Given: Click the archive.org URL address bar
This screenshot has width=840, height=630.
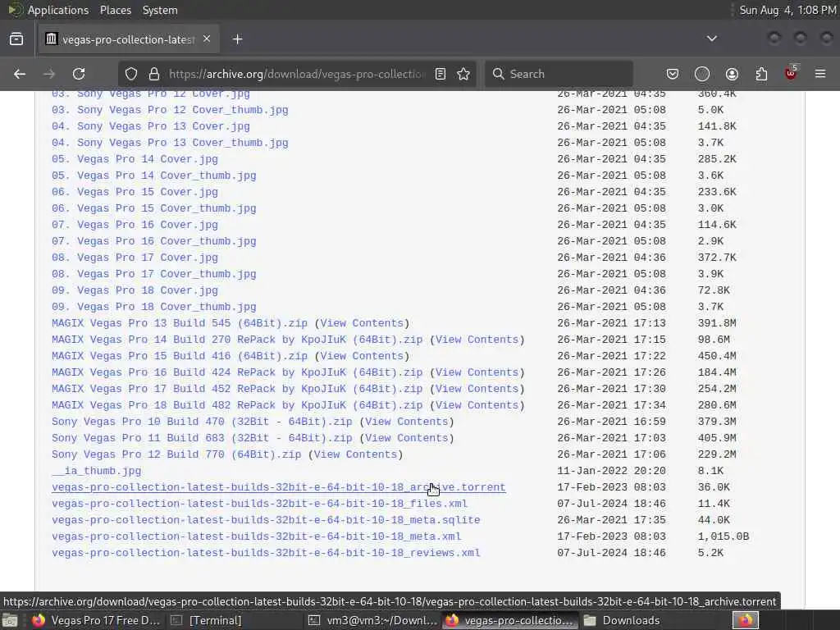Looking at the screenshot, I should [x=297, y=74].
